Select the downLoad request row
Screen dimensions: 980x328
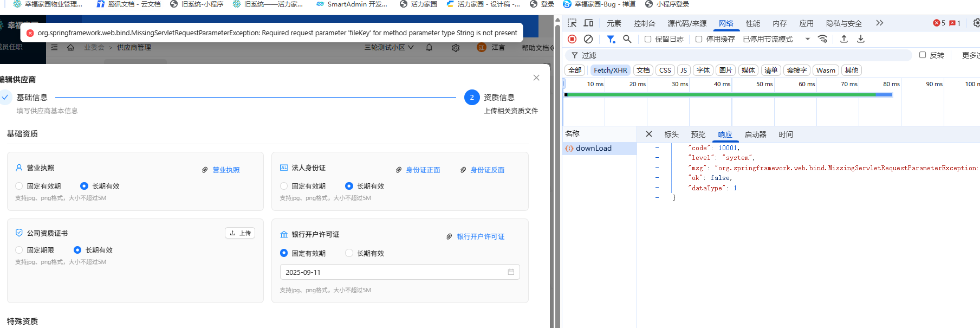click(x=599, y=148)
